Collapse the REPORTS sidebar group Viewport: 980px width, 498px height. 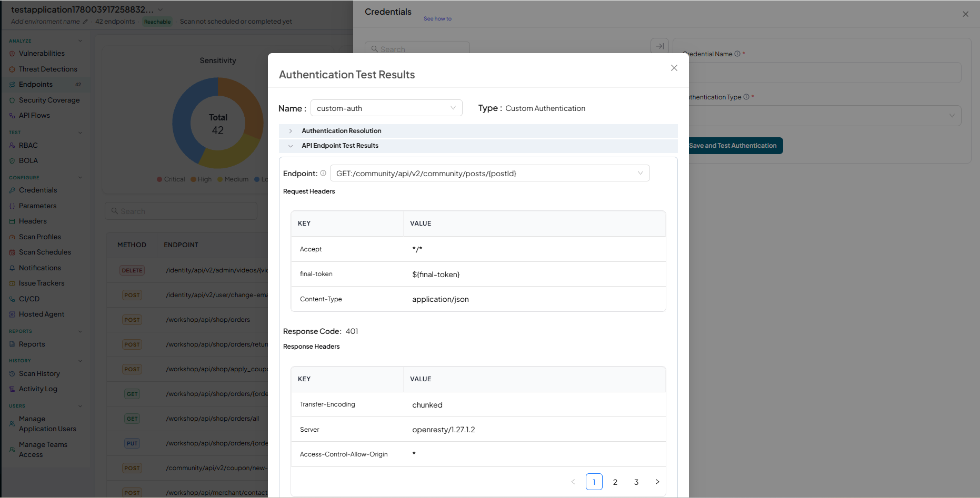[x=80, y=331]
